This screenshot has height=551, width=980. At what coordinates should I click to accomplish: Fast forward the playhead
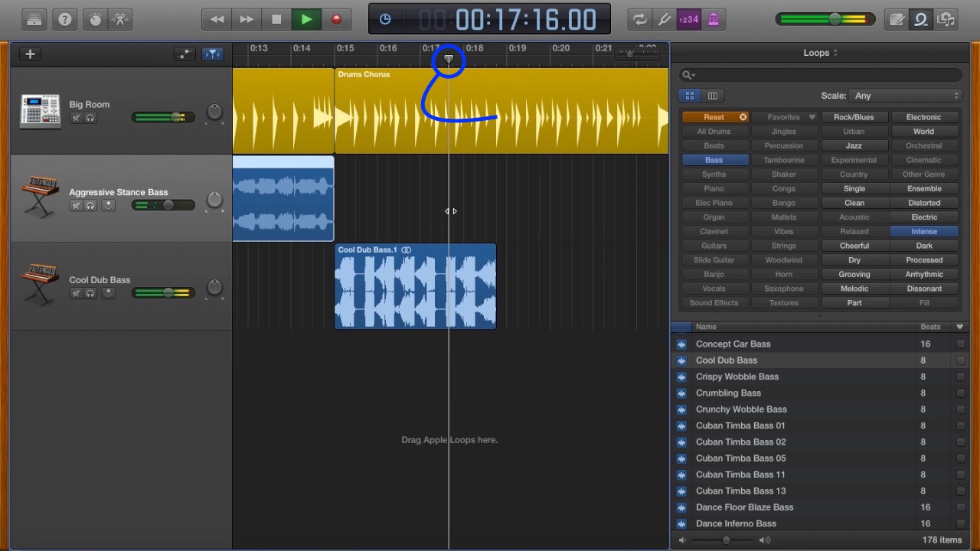tap(247, 20)
